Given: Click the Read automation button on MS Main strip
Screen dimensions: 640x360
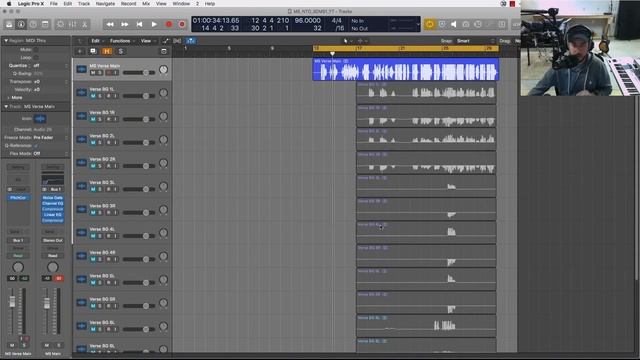Looking at the screenshot, I should [x=53, y=256].
